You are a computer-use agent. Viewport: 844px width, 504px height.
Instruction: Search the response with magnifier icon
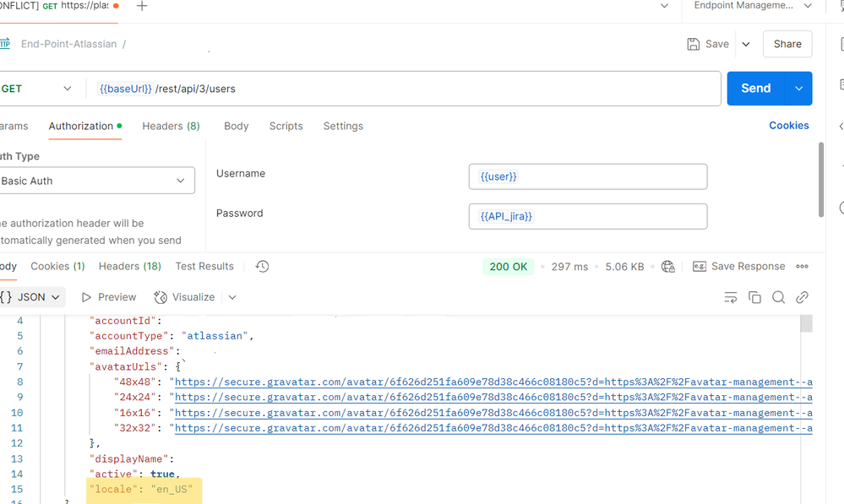pyautogui.click(x=778, y=297)
